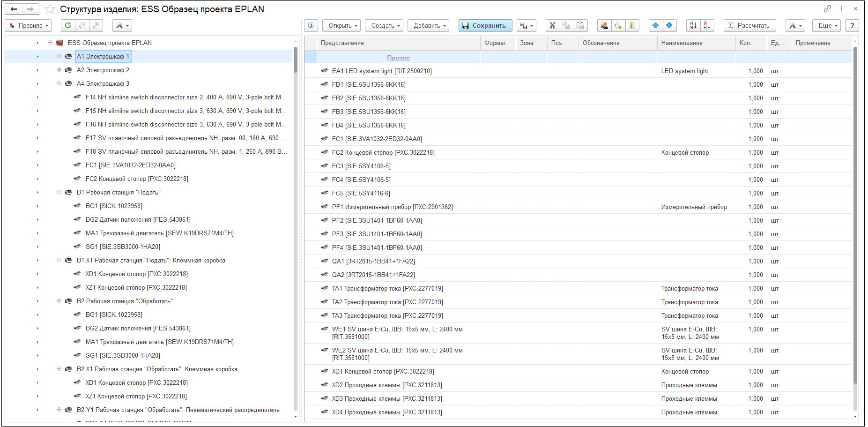The width and height of the screenshot is (868, 427).
Task: Click the Зона column header
Action: [532, 43]
